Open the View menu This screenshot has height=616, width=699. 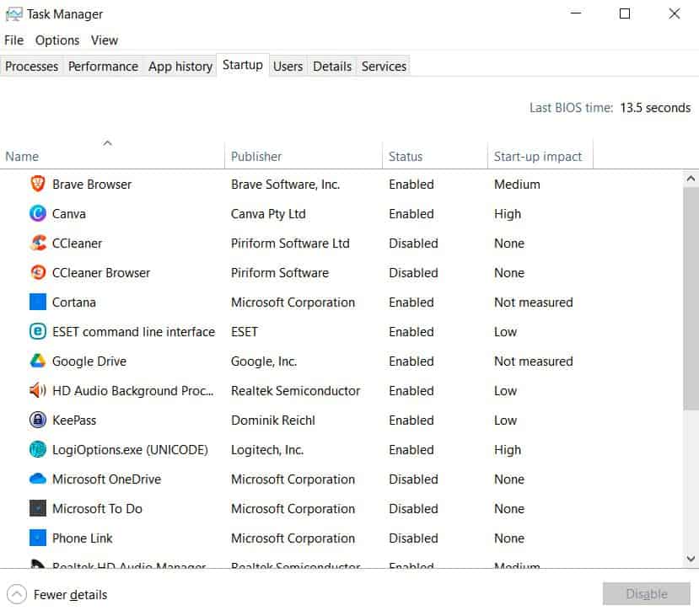click(x=105, y=40)
